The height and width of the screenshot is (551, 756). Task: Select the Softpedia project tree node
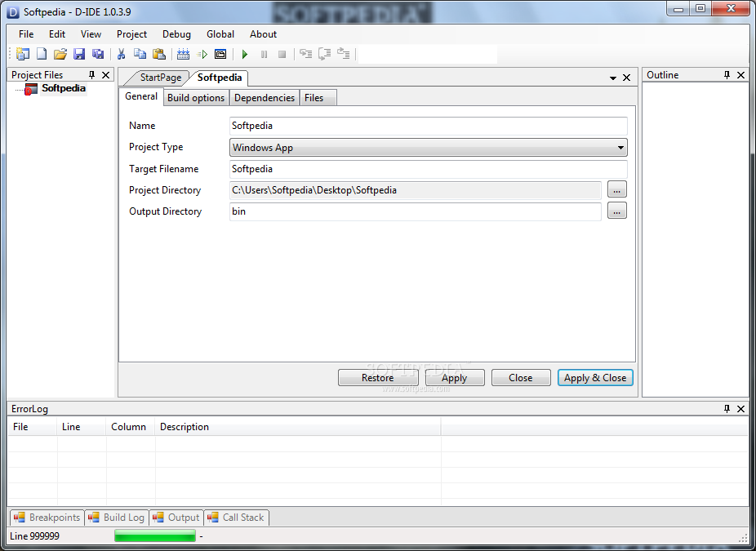pos(63,88)
